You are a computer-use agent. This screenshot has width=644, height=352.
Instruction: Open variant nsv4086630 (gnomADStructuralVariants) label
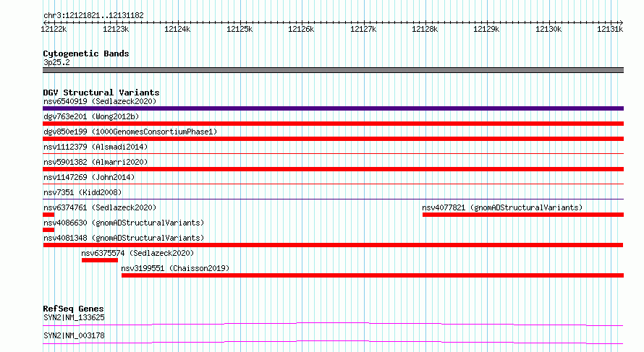point(124,223)
